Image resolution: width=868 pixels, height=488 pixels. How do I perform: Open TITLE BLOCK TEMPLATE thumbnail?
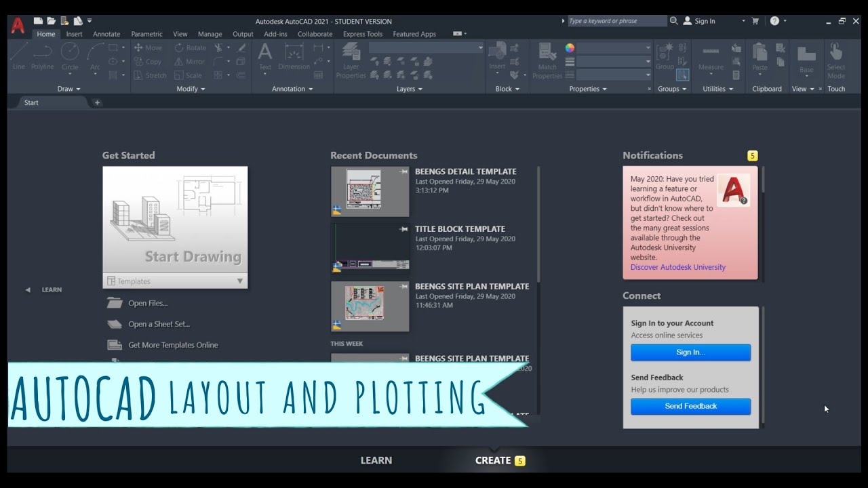370,249
